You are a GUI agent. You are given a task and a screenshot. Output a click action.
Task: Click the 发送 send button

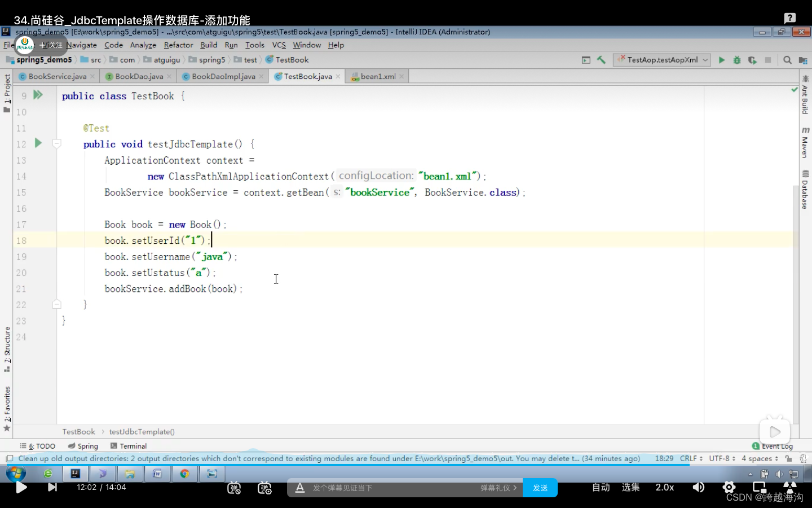pyautogui.click(x=540, y=488)
